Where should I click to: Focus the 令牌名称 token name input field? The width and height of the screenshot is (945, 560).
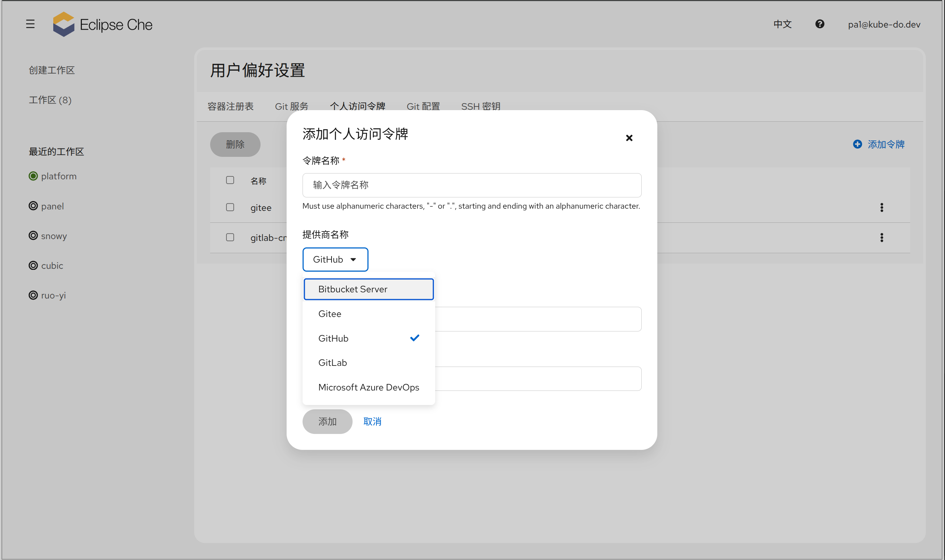click(472, 185)
